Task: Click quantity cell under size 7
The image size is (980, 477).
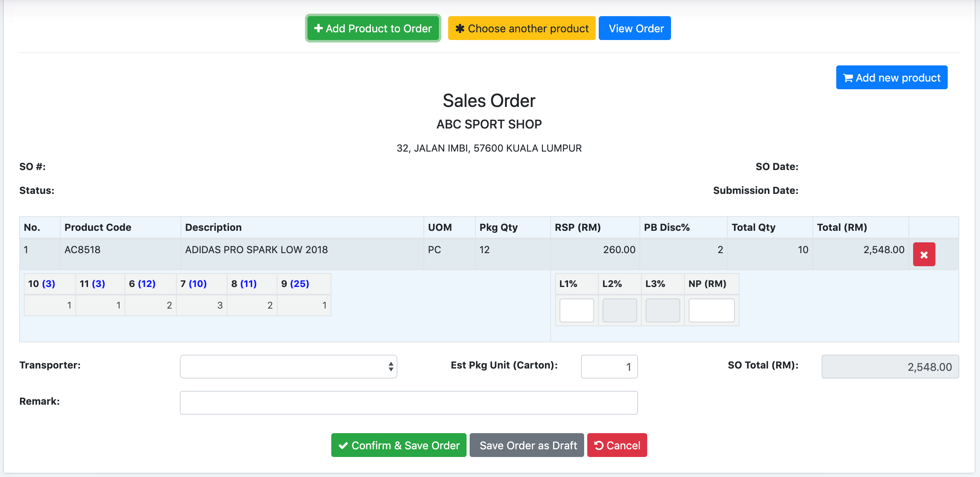Action: [202, 305]
